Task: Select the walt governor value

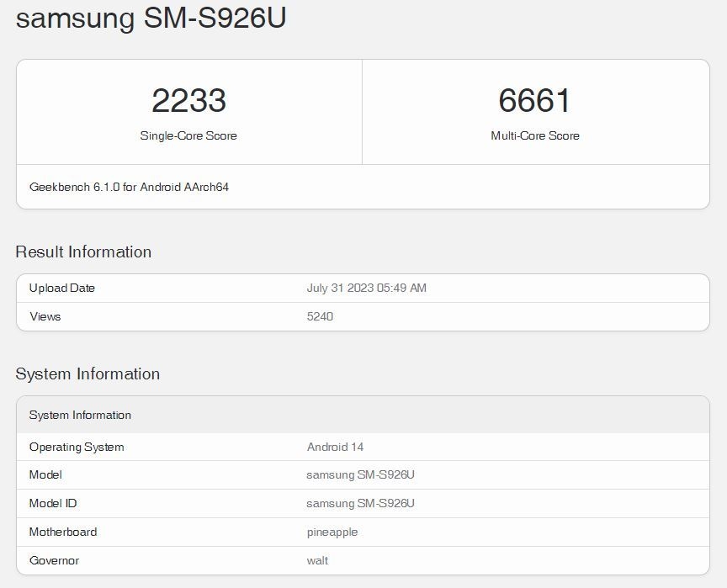Action: 317,561
